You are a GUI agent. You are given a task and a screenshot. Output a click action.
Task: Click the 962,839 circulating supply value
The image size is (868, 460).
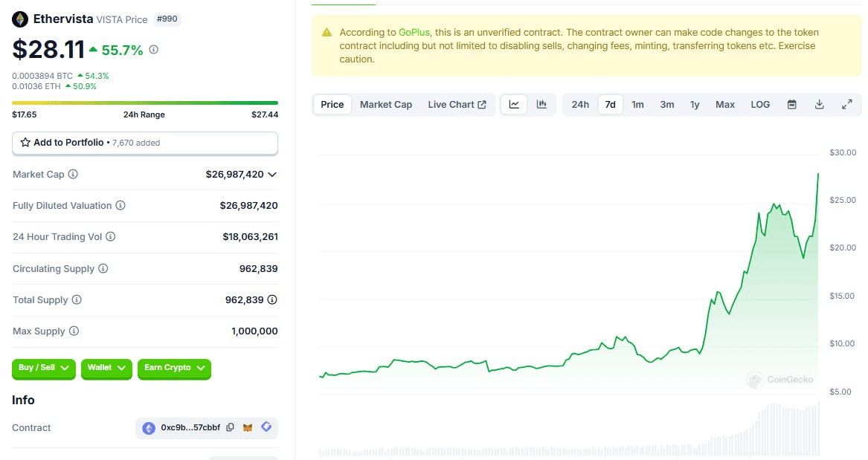tap(259, 269)
